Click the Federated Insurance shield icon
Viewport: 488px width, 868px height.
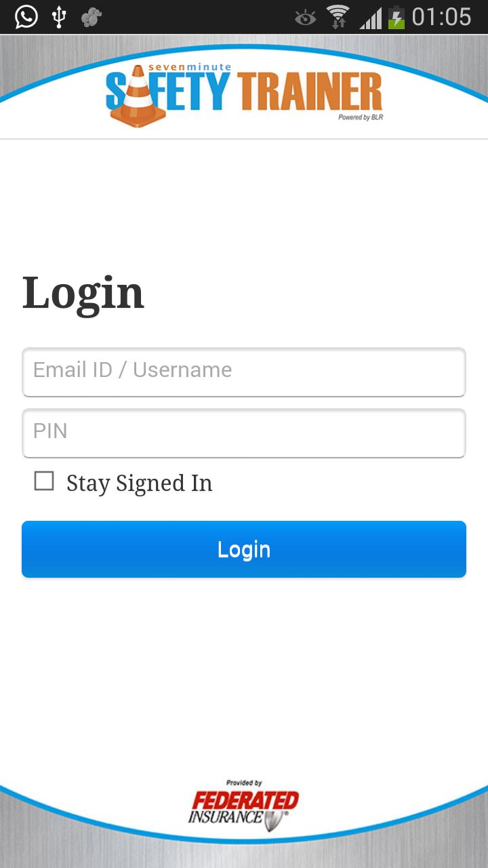(275, 821)
